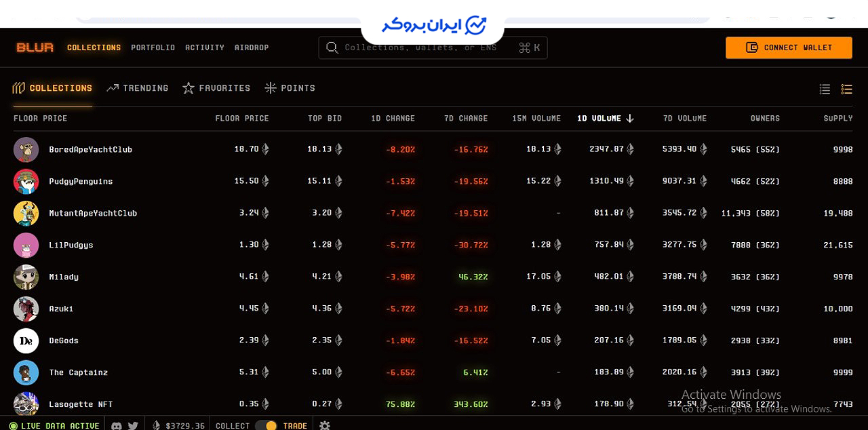Viewport: 868px width, 430px height.
Task: Open the Twitter icon in footer
Action: coord(133,425)
